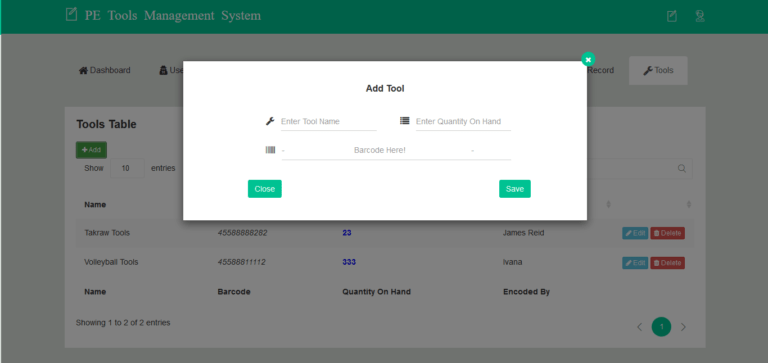Click the edit note icon in header bar

tap(672, 16)
